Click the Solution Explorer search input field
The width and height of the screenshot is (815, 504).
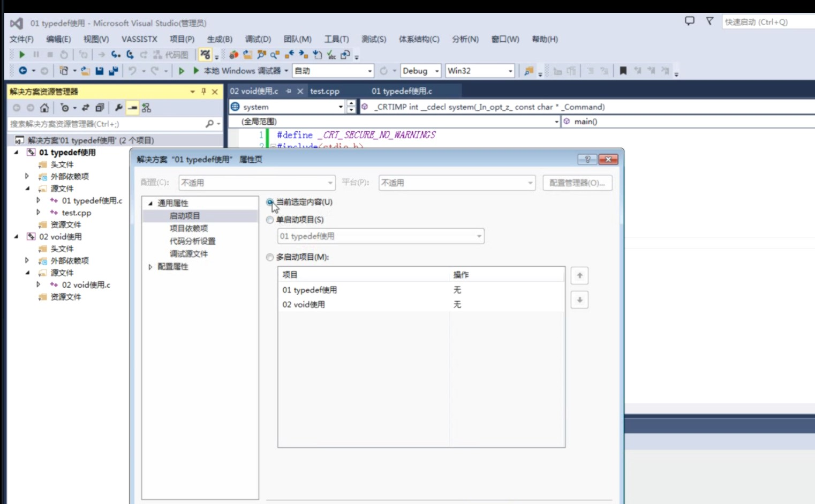106,124
